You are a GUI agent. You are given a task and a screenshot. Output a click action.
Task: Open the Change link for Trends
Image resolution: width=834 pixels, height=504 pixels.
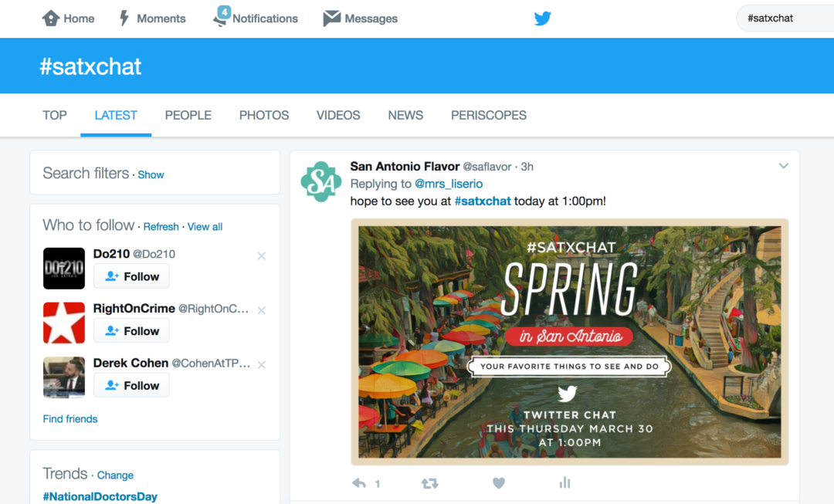coord(115,475)
